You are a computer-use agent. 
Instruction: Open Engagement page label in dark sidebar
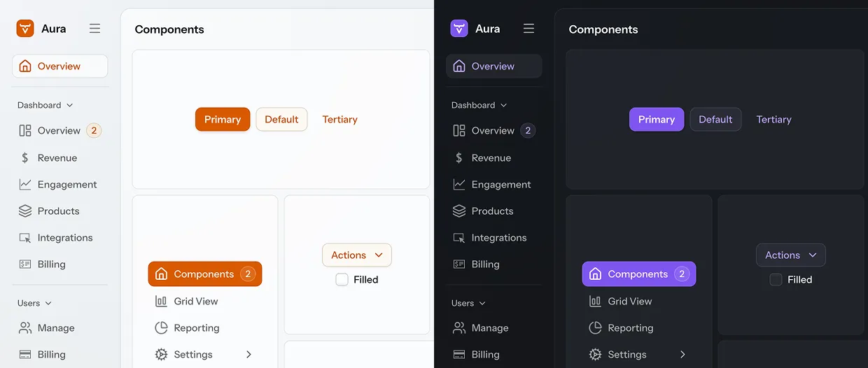pos(501,185)
